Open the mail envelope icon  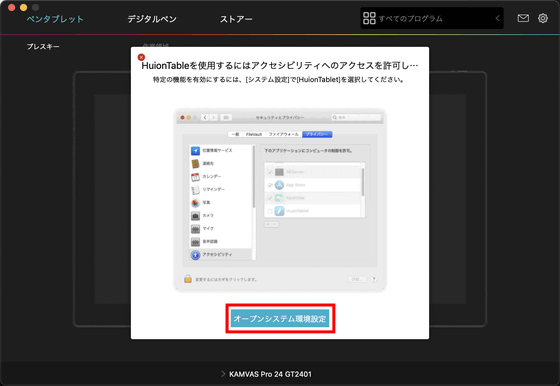click(x=523, y=18)
